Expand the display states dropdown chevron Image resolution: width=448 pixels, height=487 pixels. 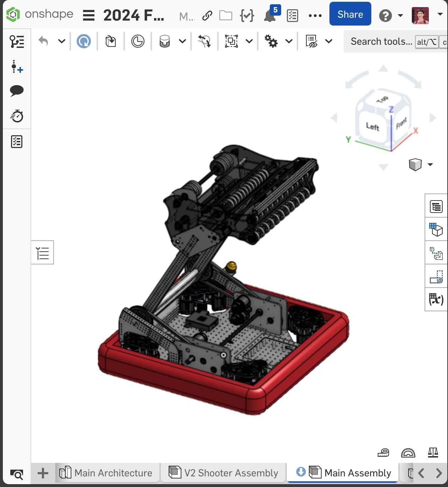329,41
